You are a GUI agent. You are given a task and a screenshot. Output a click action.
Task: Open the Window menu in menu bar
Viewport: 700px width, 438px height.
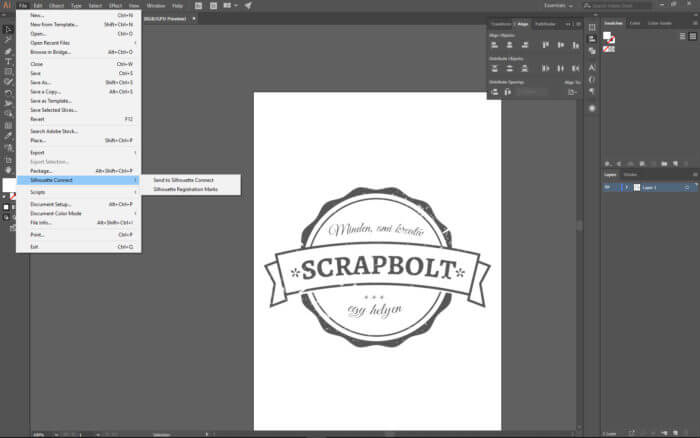[155, 6]
